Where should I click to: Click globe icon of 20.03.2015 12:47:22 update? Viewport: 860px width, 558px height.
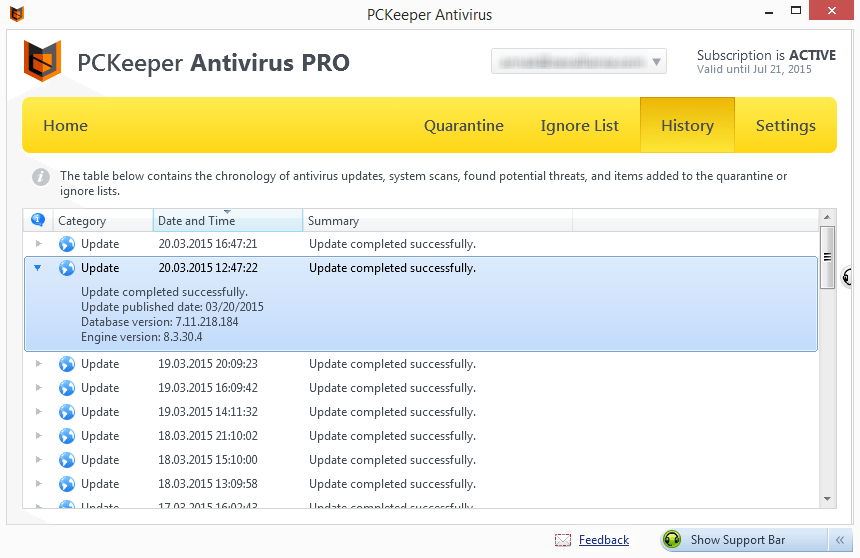tap(67, 268)
